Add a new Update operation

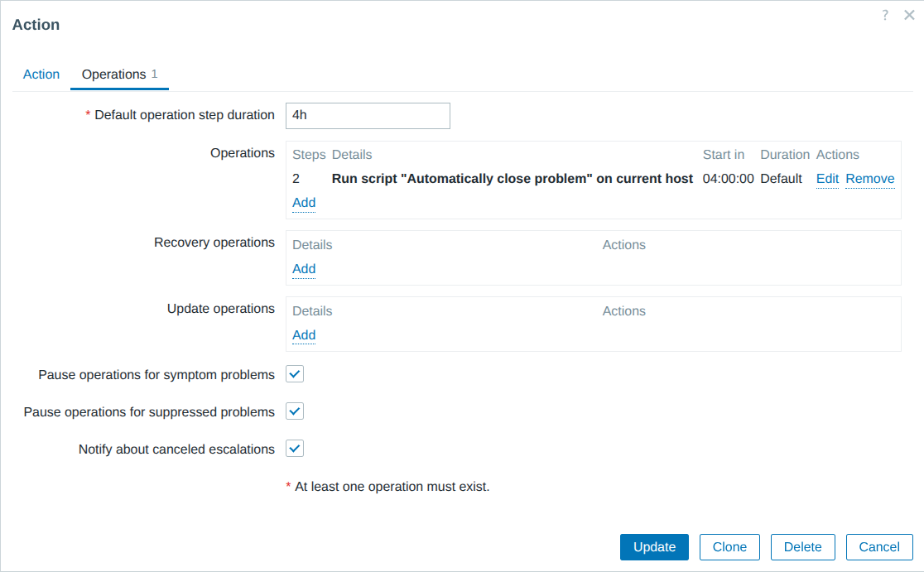tap(304, 335)
